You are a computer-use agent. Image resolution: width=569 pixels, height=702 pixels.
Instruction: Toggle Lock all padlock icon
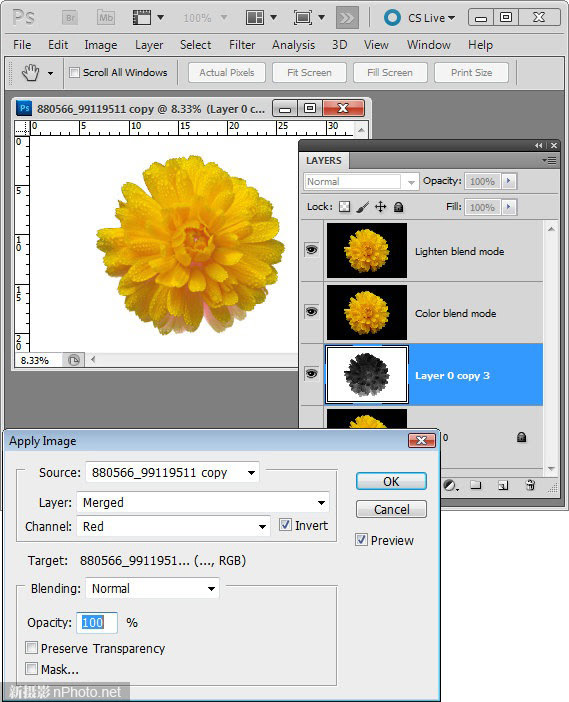(398, 207)
